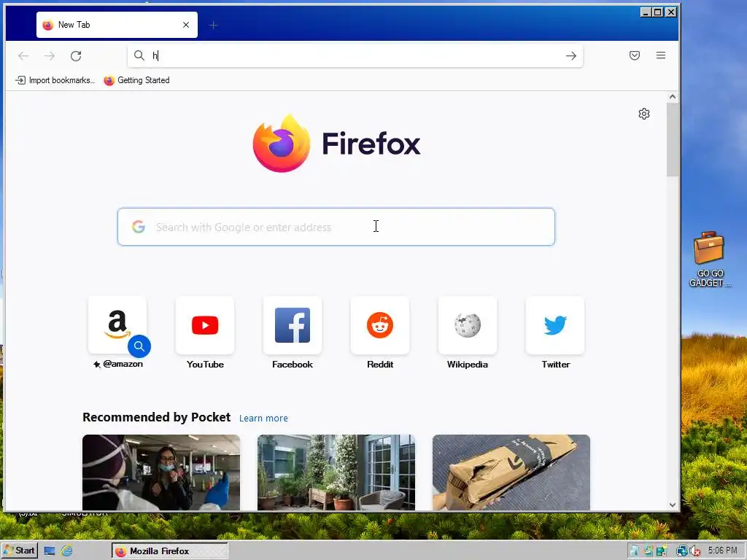
Task: Open the Firefox hamburger menu
Action: [x=661, y=55]
